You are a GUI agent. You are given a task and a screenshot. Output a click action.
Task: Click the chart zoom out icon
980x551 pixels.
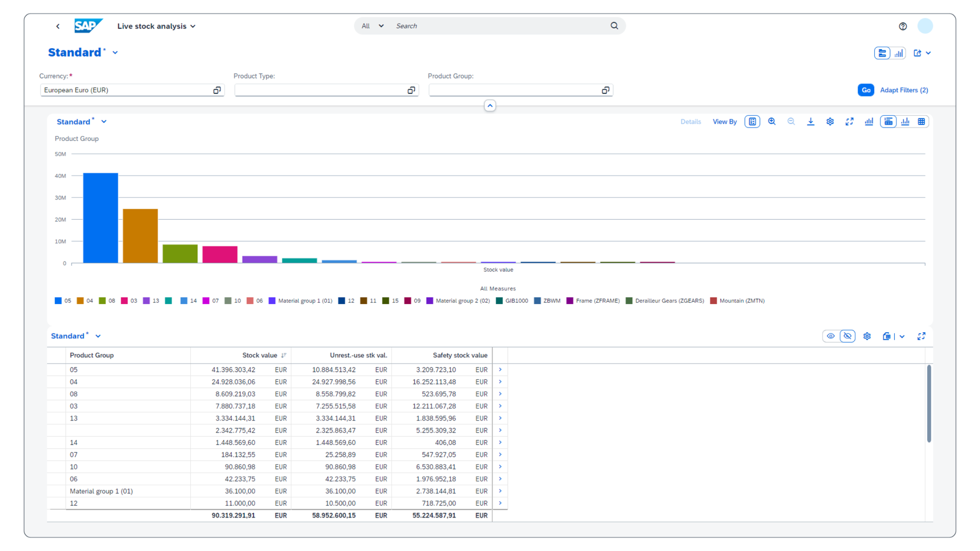click(x=791, y=122)
